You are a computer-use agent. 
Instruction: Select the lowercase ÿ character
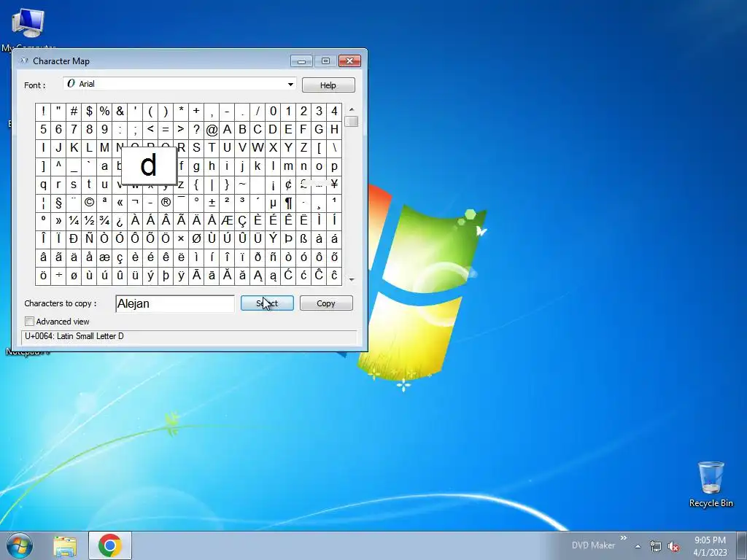[181, 275]
